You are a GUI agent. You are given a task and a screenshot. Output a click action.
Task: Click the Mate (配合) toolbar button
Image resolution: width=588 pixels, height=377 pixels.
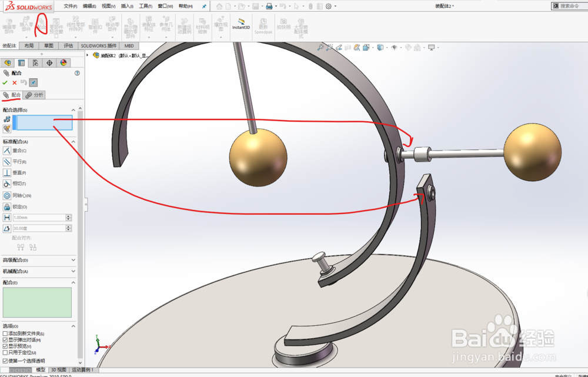tap(41, 25)
